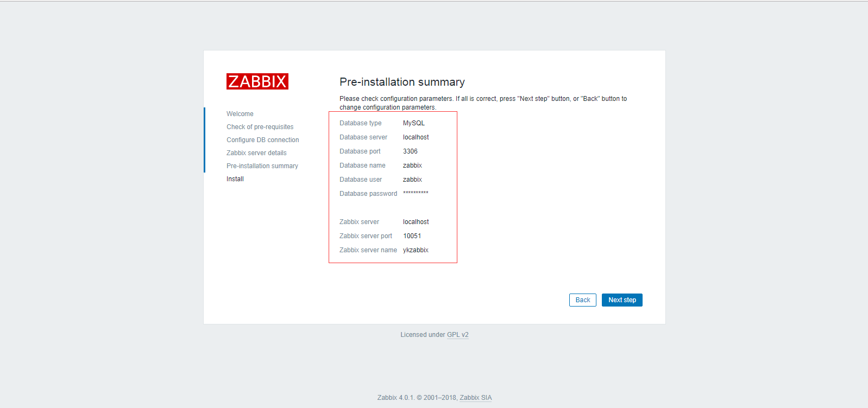Click the ZABBIX logo
Screen dimensions: 868x408
click(x=257, y=81)
